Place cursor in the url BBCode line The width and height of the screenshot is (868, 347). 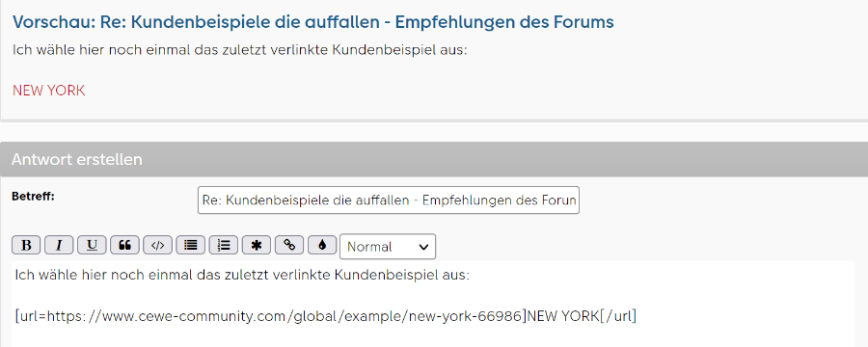[326, 316]
